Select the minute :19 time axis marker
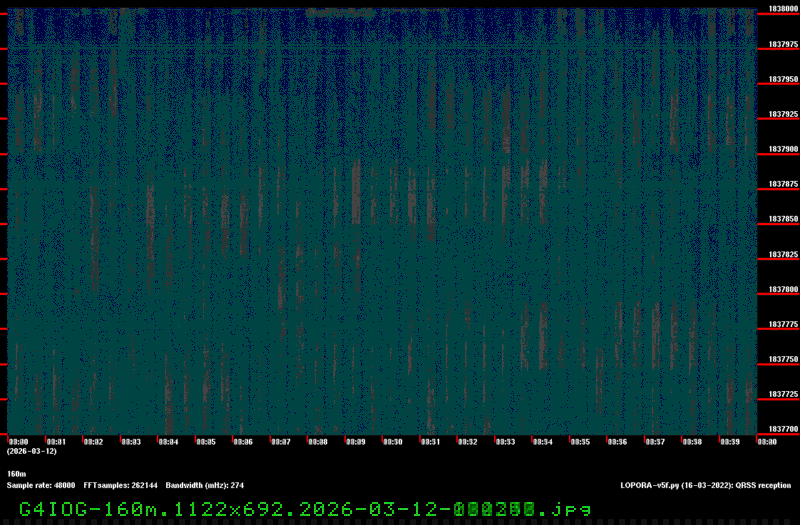This screenshot has height=525, width=800. (730, 441)
